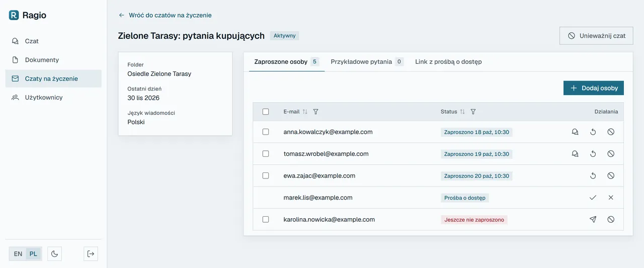Log out using the exit icon
Screen dimensions: 644x268
click(91, 254)
